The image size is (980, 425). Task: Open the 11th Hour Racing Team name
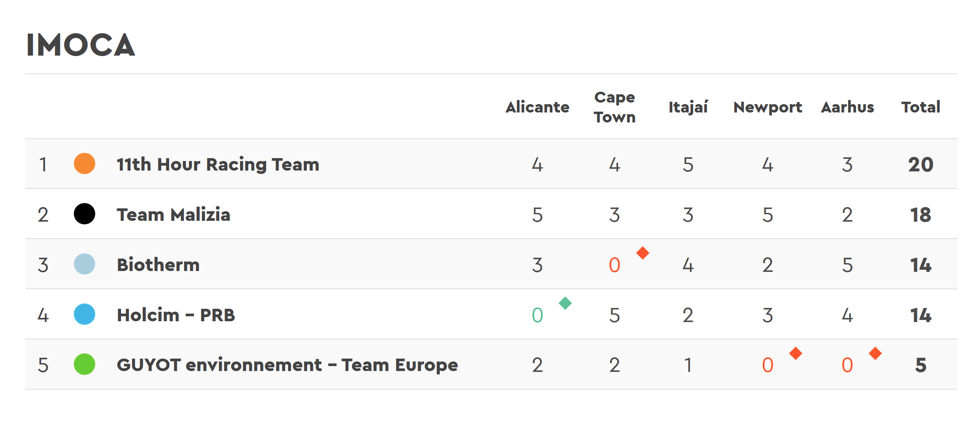[218, 164]
